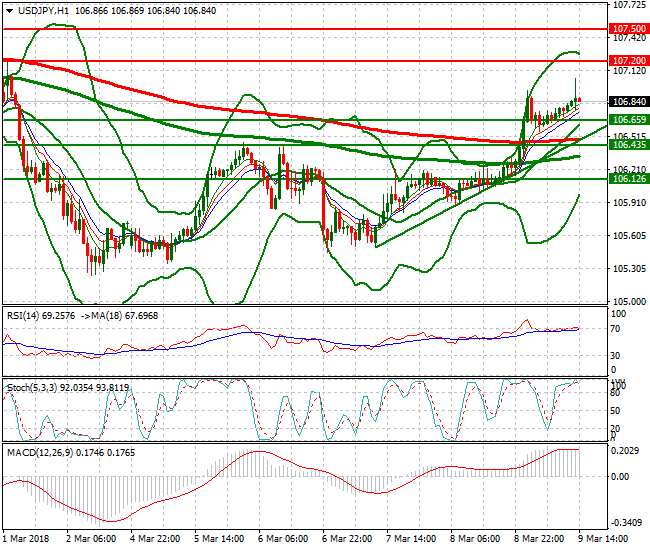Image resolution: width=650 pixels, height=550 pixels.
Task: Click the 105.000 level on price scale
Action: click(x=626, y=301)
